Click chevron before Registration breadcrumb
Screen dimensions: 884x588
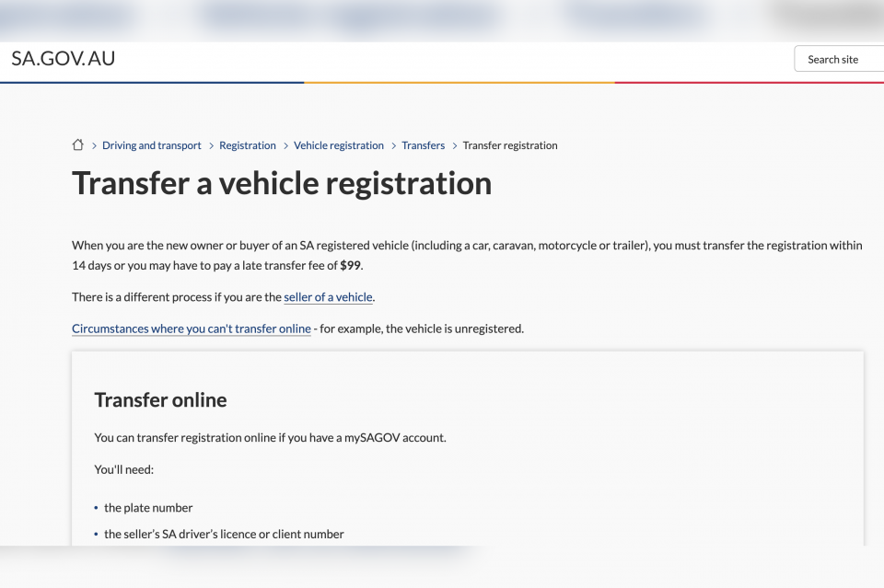(212, 146)
